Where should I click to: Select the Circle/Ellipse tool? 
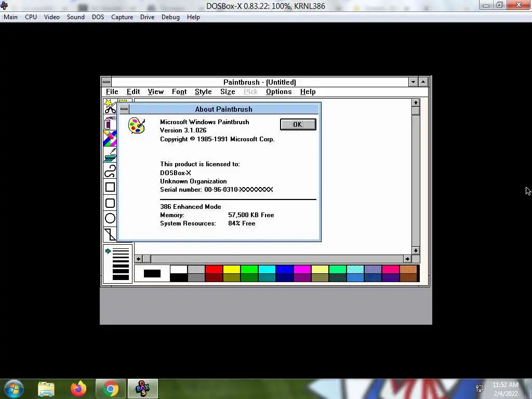coord(110,219)
